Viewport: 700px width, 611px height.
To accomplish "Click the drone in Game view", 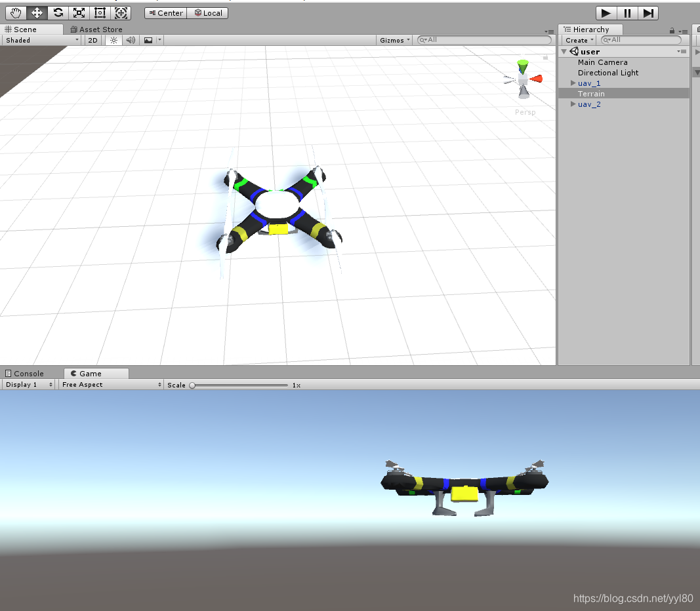I will (x=464, y=488).
